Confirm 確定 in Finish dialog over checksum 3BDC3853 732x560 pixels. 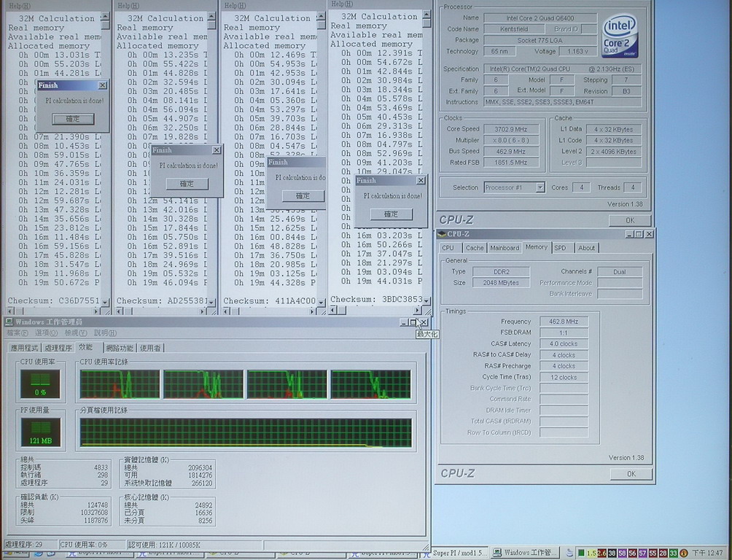392,214
